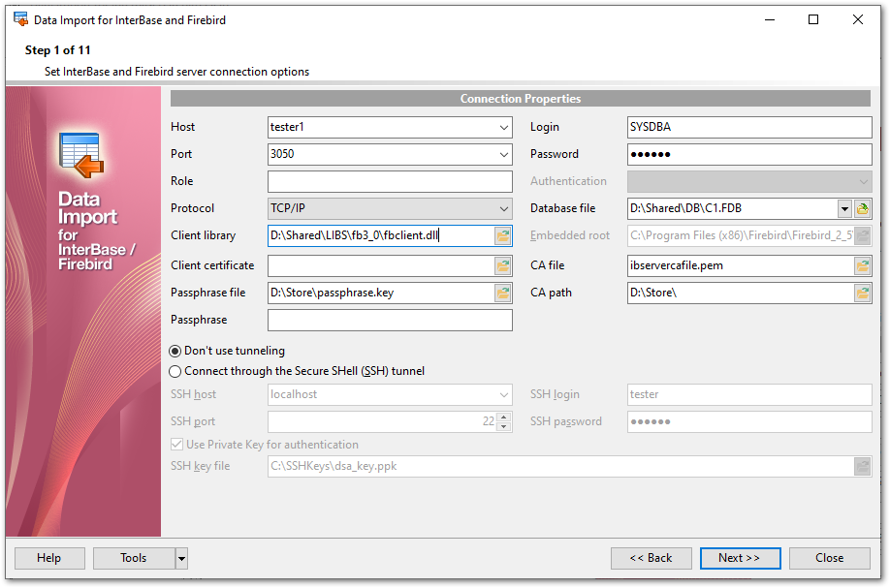
Task: Open the Database file dropdown arrow
Action: (844, 208)
